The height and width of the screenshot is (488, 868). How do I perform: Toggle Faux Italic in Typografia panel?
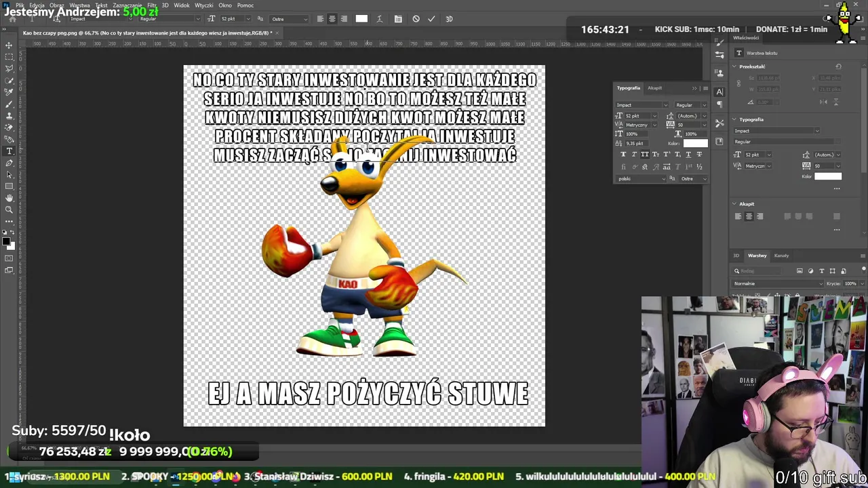634,155
